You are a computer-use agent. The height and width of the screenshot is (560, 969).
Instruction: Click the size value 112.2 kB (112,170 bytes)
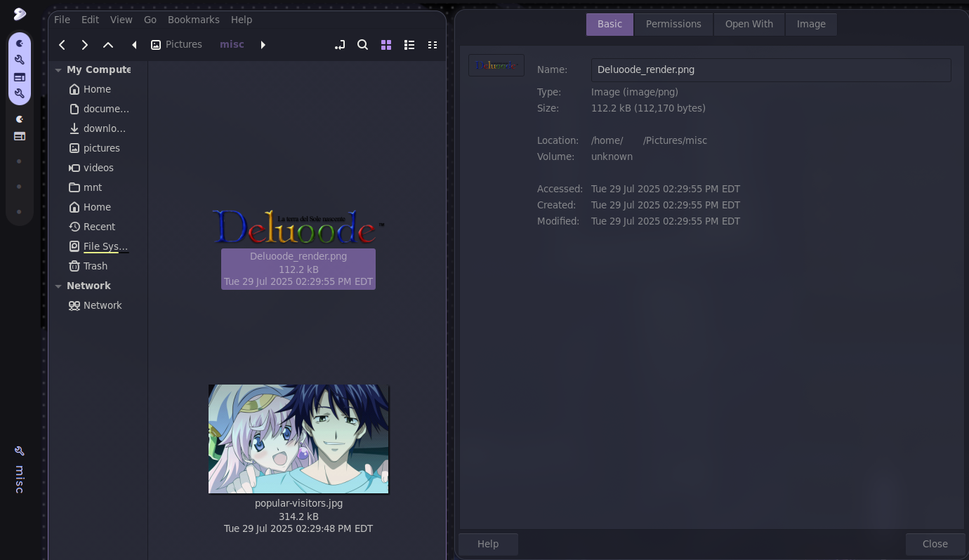pos(648,108)
